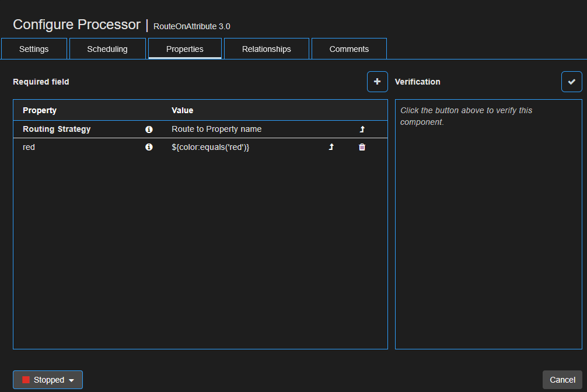Screen dimensions: 587x392
Task: Select the Relationships tab
Action: tap(266, 48)
